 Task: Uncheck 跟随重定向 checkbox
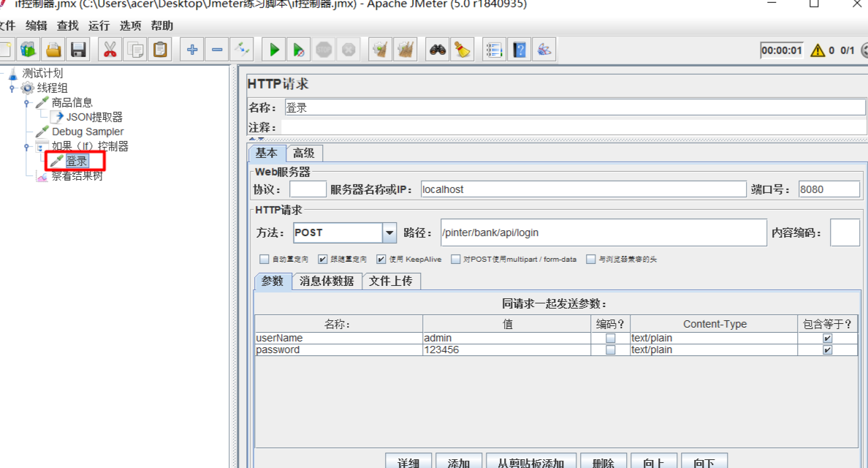click(323, 259)
